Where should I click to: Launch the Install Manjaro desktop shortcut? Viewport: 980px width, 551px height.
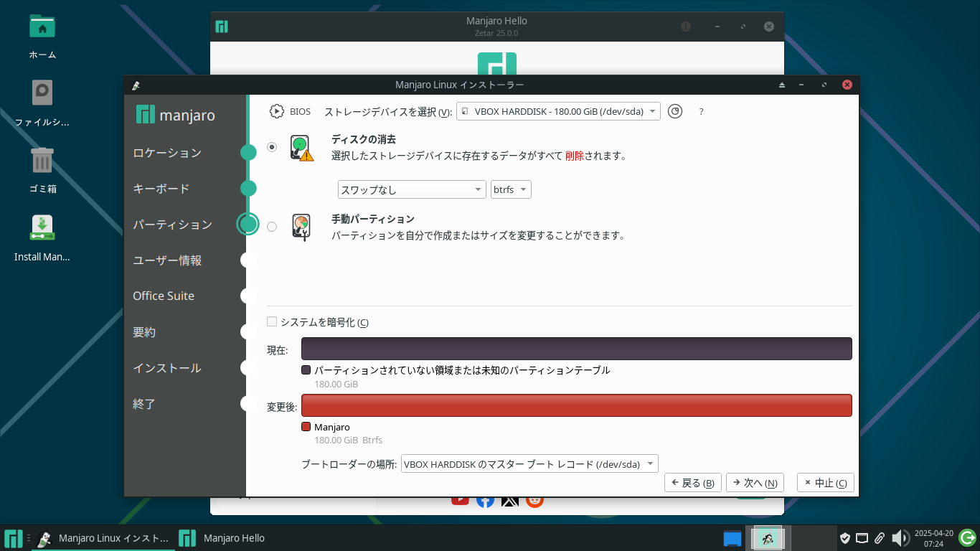[x=42, y=238]
